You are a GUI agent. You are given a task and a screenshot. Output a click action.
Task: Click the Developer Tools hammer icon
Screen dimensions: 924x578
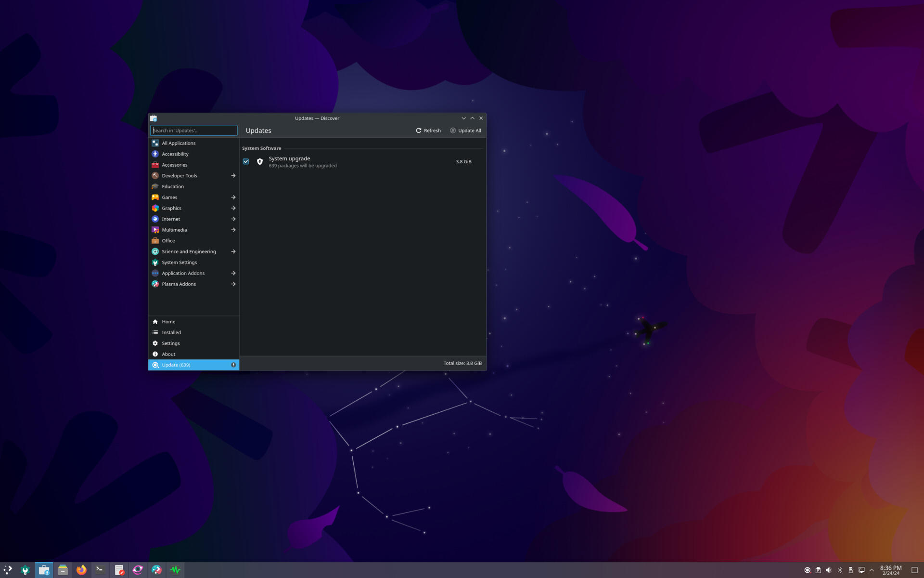pyautogui.click(x=155, y=176)
